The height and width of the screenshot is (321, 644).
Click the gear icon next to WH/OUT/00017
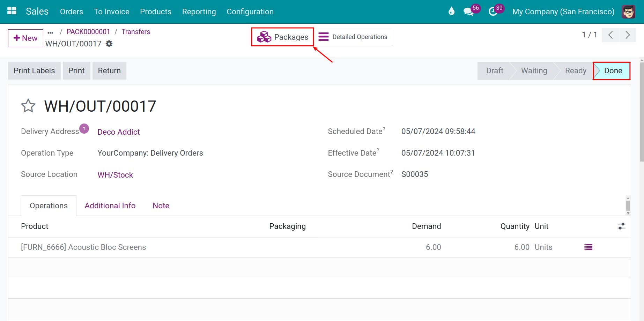point(109,44)
